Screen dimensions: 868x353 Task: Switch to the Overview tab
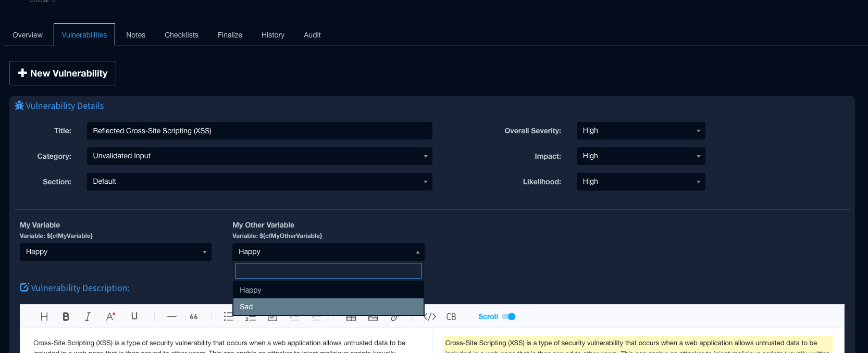(28, 35)
